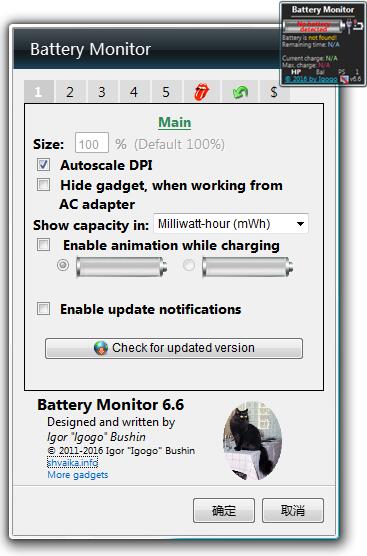Click Max. charge N/A in gadget preview
The width and height of the screenshot is (367, 556).
306,65
